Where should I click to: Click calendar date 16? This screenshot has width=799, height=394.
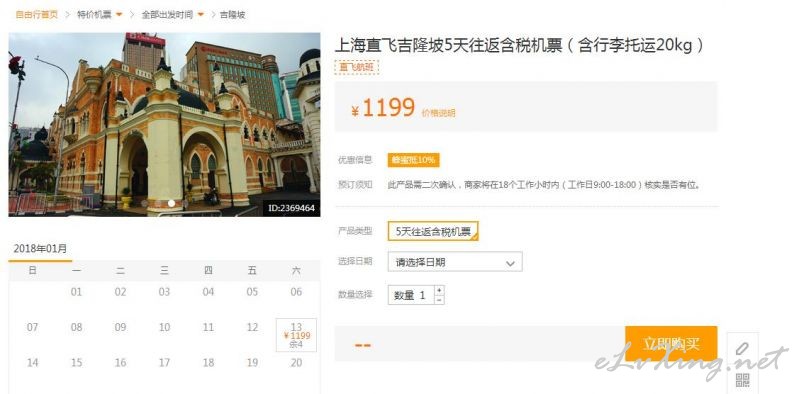click(x=120, y=363)
